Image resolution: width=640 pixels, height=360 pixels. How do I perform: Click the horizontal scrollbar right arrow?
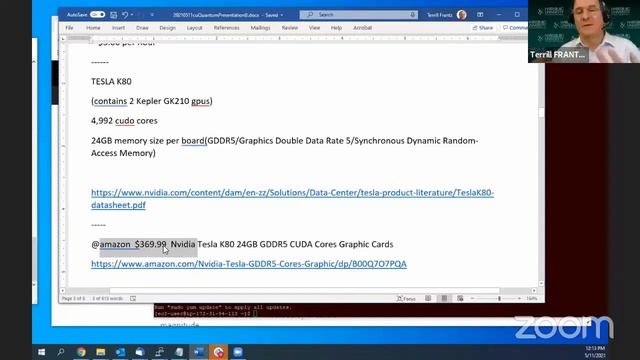534,291
